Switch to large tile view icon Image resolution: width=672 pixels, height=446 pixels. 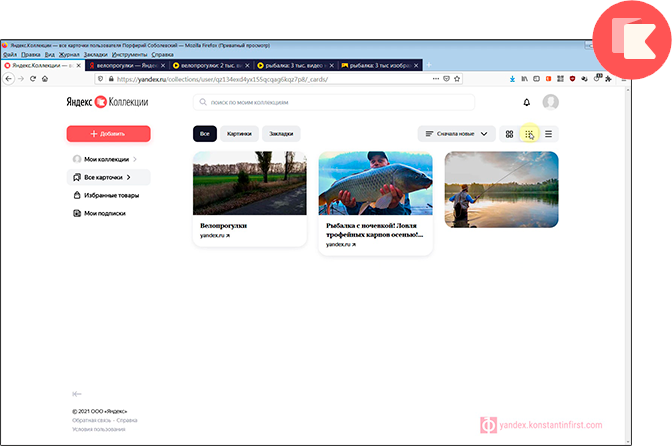(x=509, y=134)
